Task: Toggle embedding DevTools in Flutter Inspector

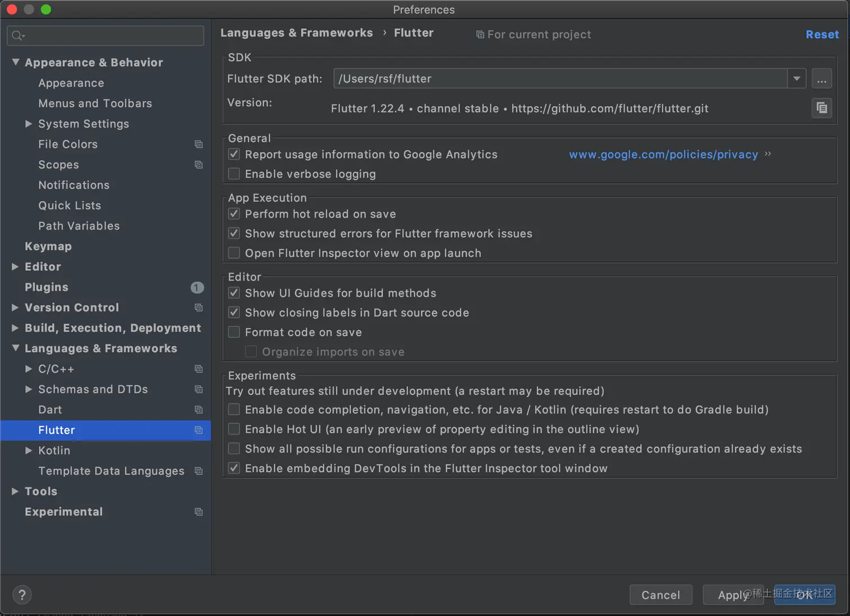Action: (234, 468)
